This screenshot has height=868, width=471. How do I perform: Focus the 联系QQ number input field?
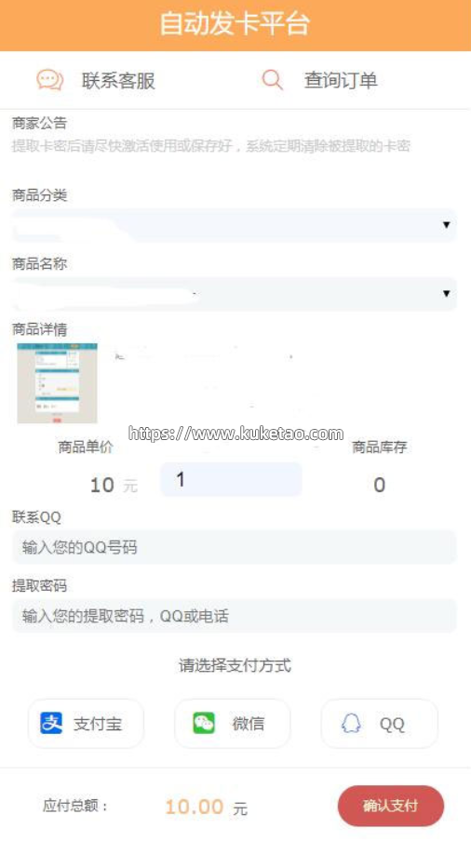tap(235, 547)
